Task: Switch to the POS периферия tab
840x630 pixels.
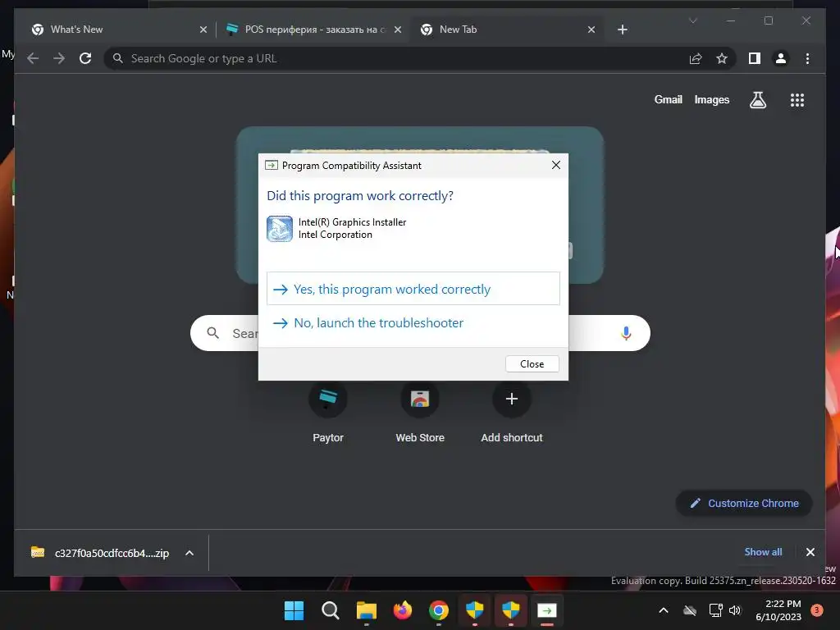Action: coord(313,30)
